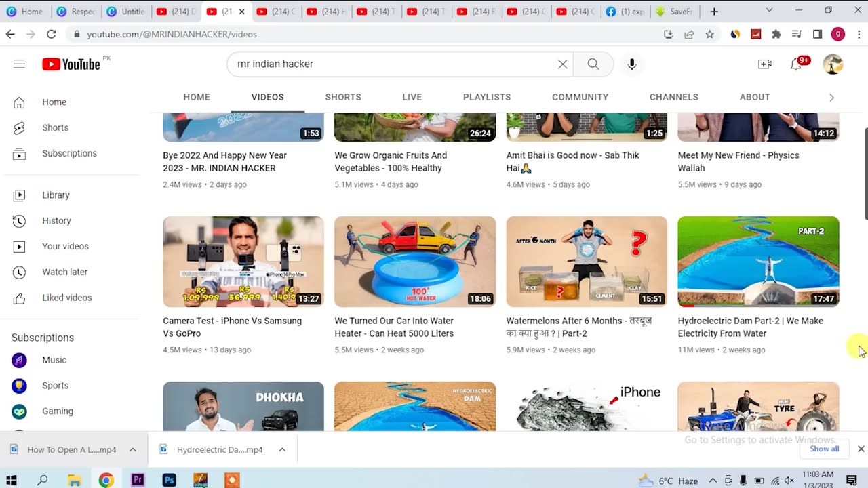This screenshot has width=868, height=488.
Task: Select the VIDEOS channel tab
Action: pos(268,97)
